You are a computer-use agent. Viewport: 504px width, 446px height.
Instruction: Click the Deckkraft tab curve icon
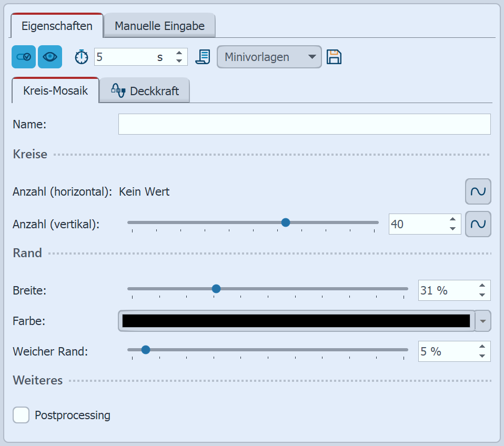tap(118, 90)
